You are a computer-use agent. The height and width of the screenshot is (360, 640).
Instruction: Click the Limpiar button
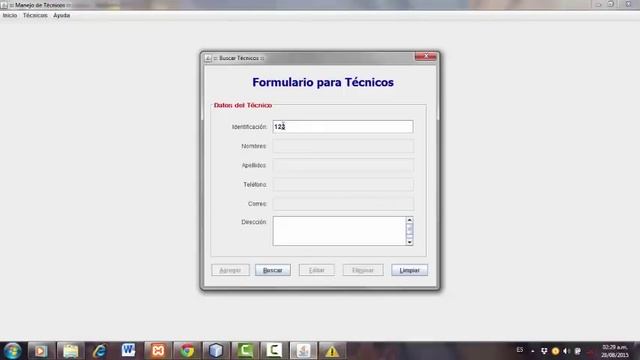(x=409, y=270)
